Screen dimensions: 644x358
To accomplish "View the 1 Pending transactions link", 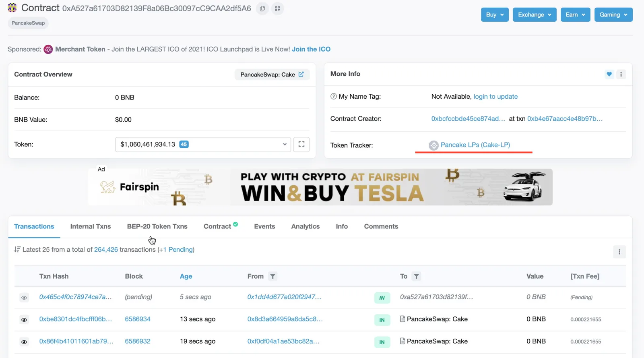I will click(x=176, y=250).
